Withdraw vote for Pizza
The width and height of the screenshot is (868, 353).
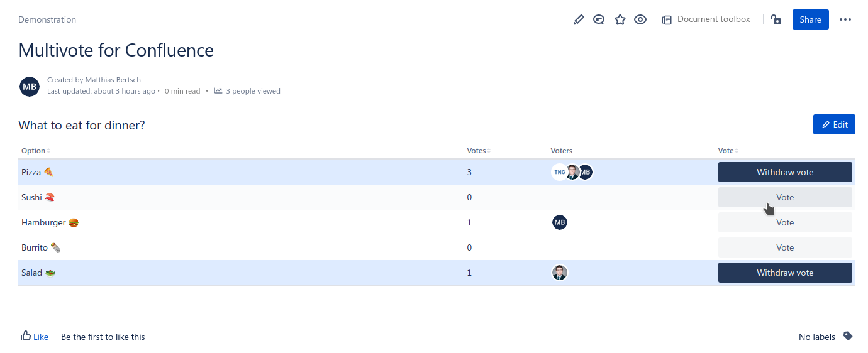point(785,172)
